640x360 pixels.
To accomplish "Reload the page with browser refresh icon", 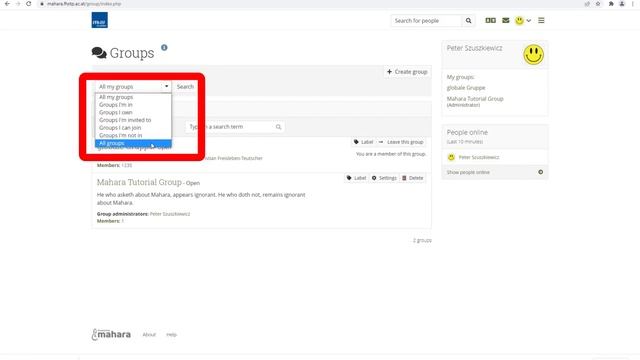I will (x=29, y=4).
